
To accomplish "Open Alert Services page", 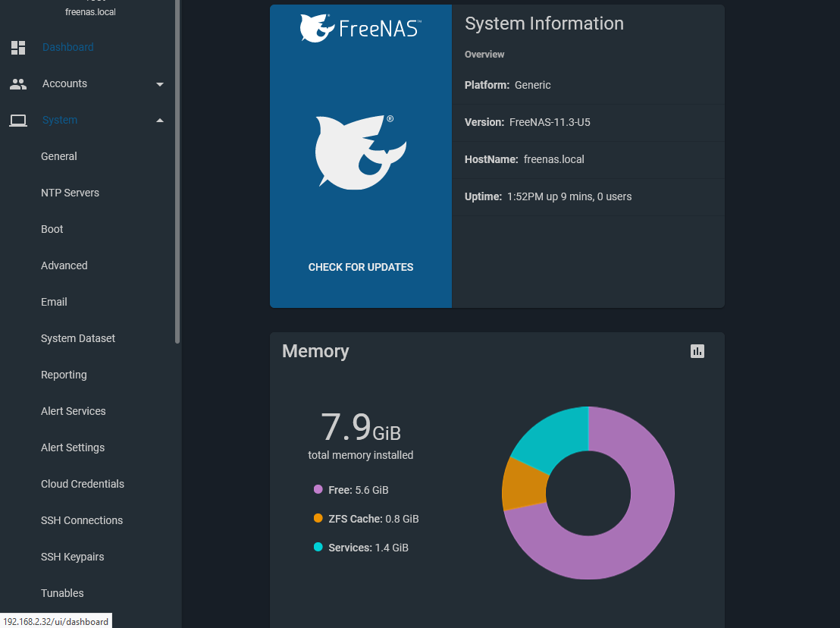I will point(74,412).
